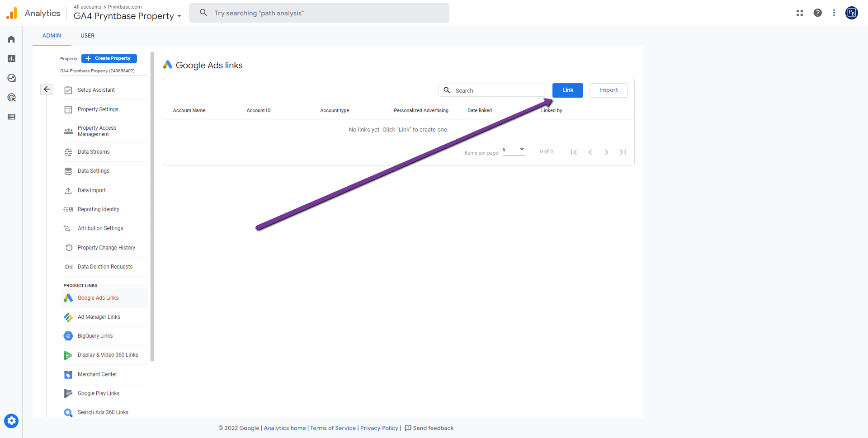Click the Google Play Links icon
The width and height of the screenshot is (868, 438).
point(68,393)
